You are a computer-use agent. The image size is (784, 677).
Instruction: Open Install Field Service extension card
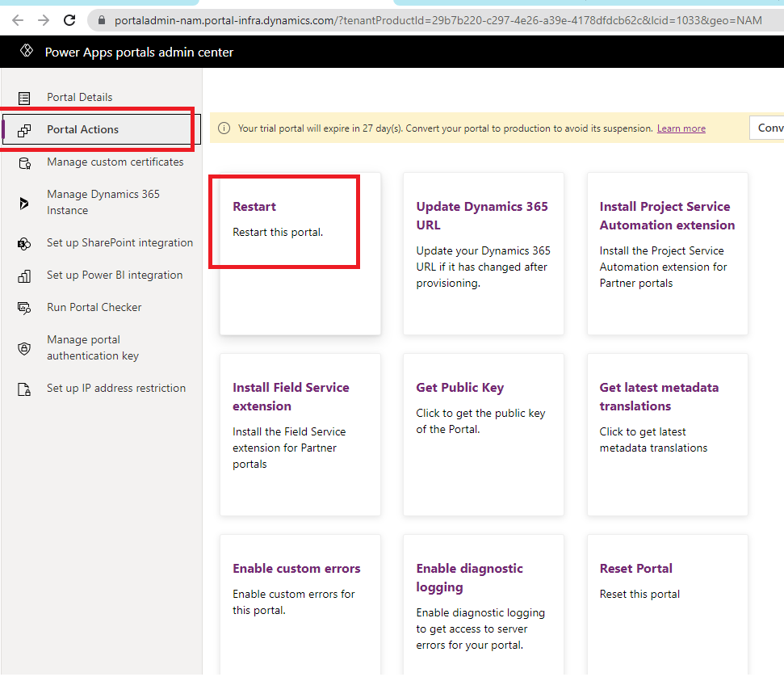point(300,435)
